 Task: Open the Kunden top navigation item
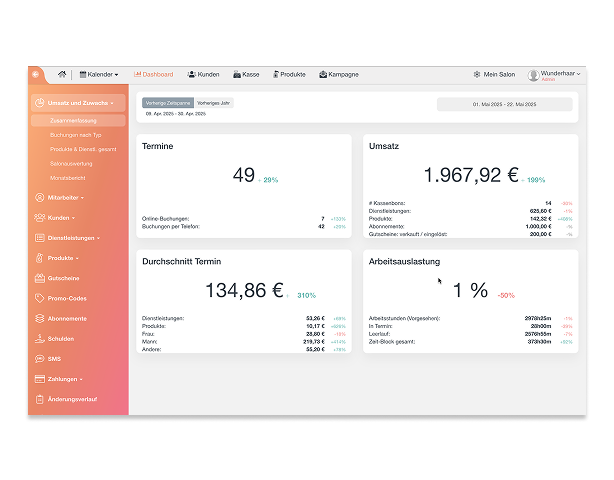click(203, 74)
